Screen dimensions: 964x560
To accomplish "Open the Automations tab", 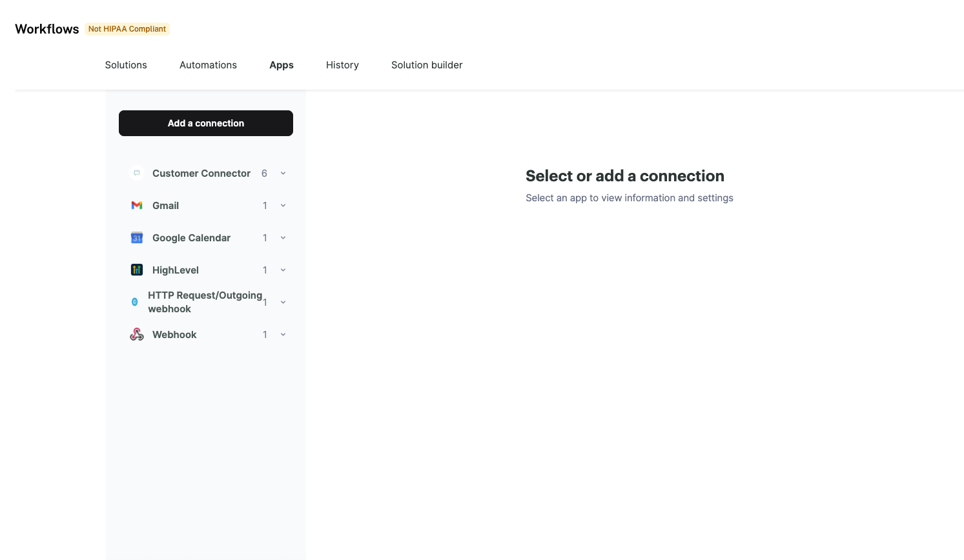I will click(x=208, y=65).
